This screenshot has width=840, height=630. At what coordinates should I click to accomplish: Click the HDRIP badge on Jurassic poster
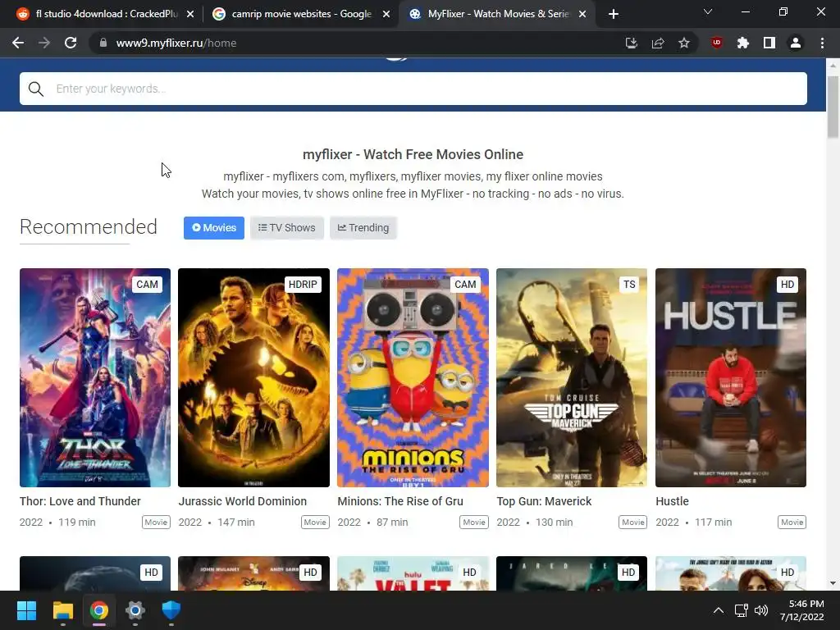[x=303, y=285]
